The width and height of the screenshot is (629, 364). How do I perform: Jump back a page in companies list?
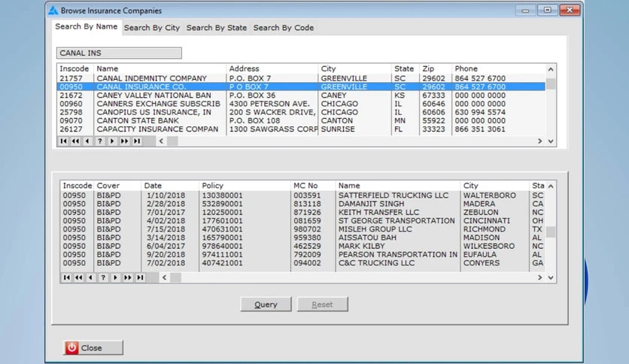click(75, 141)
